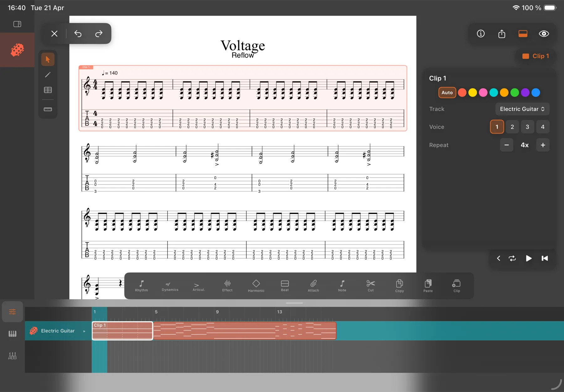
Task: Open the Effect menu
Action: click(227, 286)
